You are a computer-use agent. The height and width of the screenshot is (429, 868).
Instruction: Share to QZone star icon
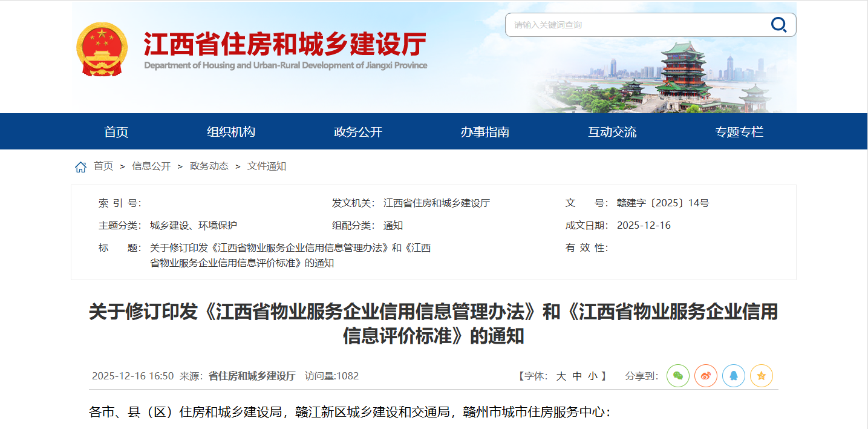tap(762, 376)
